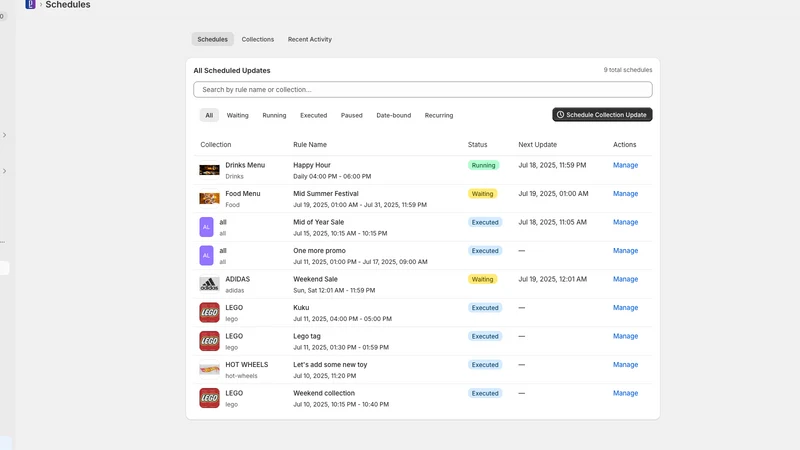Open the Food Menu collection thumbnail

[209, 198]
